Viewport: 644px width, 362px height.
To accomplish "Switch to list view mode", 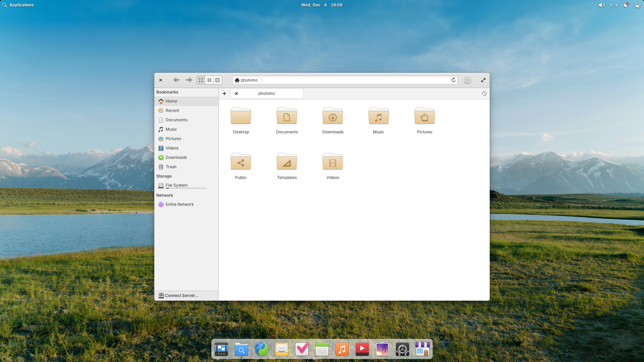I will (209, 80).
